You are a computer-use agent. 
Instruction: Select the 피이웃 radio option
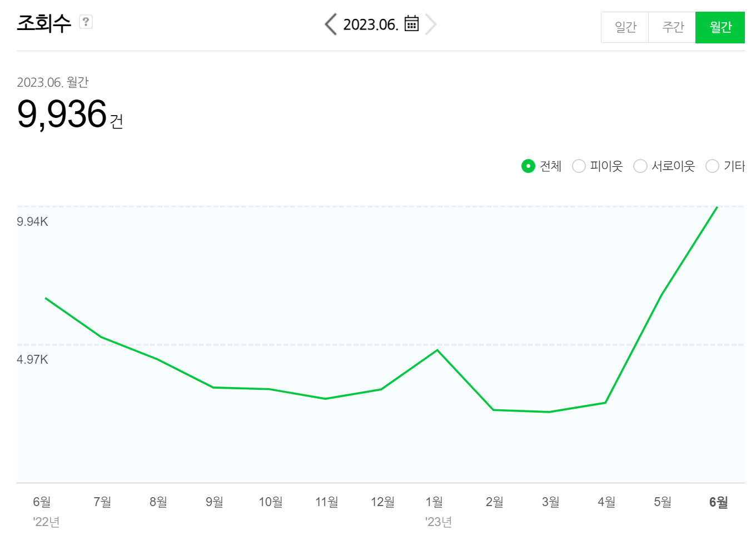pos(579,166)
